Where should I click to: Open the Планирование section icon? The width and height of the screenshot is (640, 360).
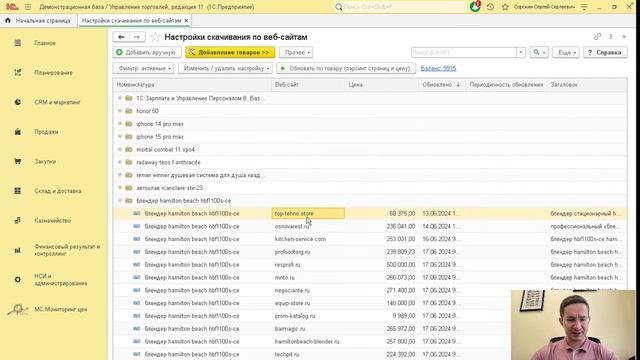click(18, 72)
